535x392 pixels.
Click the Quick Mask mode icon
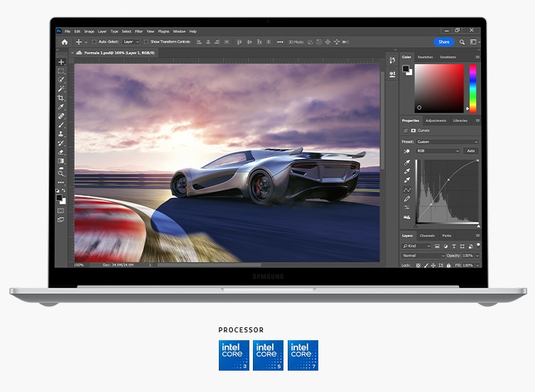coord(60,211)
